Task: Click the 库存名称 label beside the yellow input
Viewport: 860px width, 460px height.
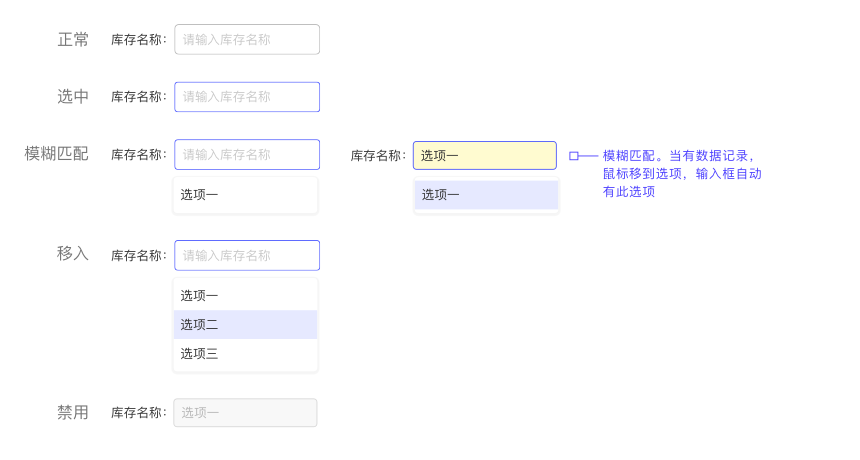Action: 377,156
